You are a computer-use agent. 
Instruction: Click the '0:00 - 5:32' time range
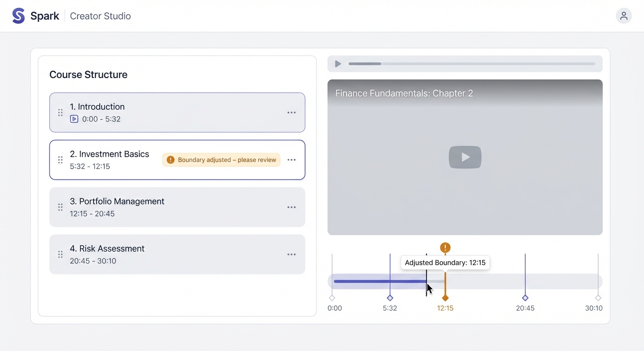tap(102, 119)
